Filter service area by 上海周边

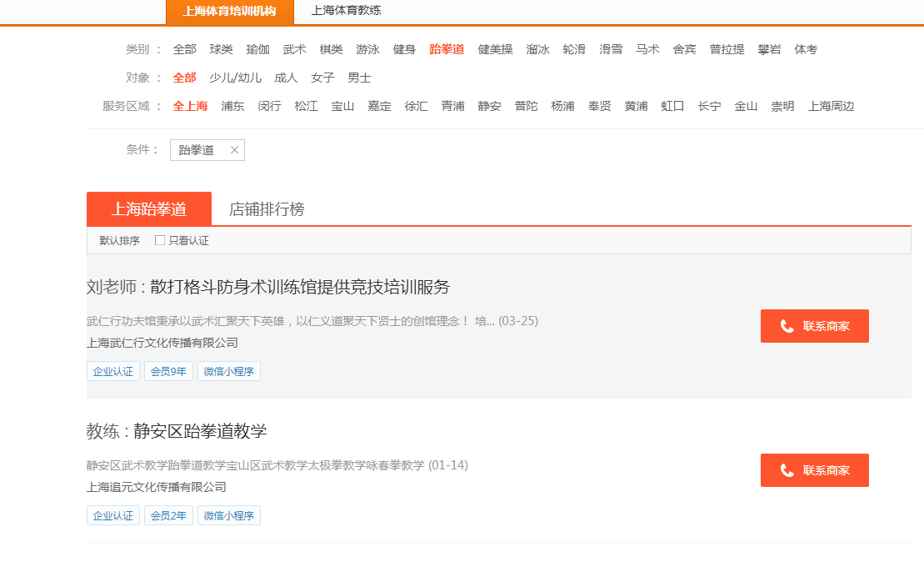click(x=831, y=106)
